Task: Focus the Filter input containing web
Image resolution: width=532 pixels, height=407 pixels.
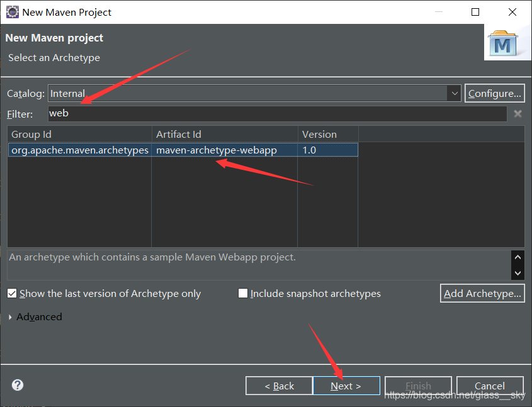Action: click(277, 113)
